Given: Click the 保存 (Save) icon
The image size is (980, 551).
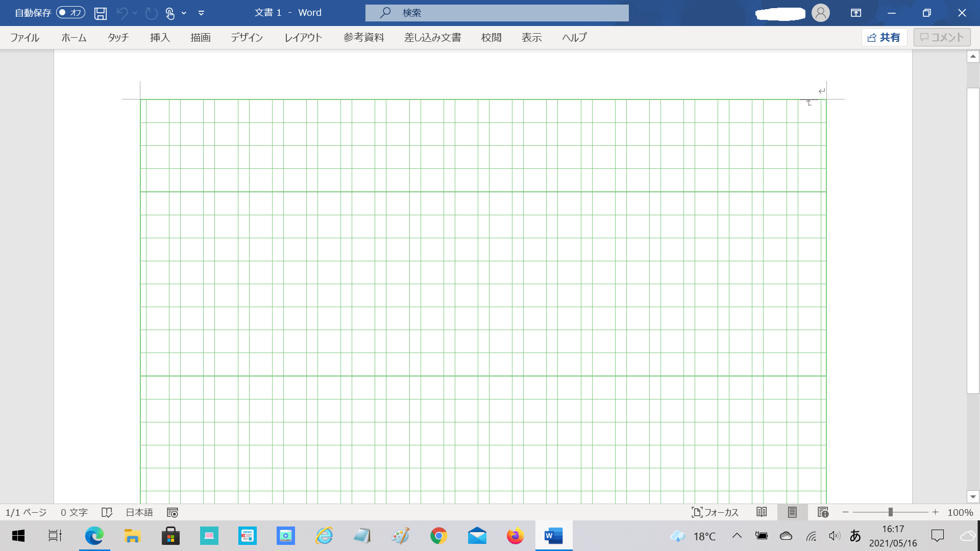Looking at the screenshot, I should [x=100, y=12].
